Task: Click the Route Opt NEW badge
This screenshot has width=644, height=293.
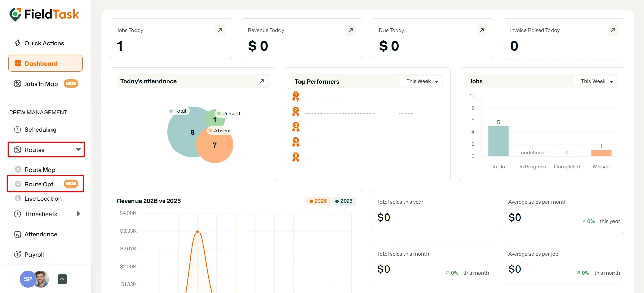Action: click(71, 184)
